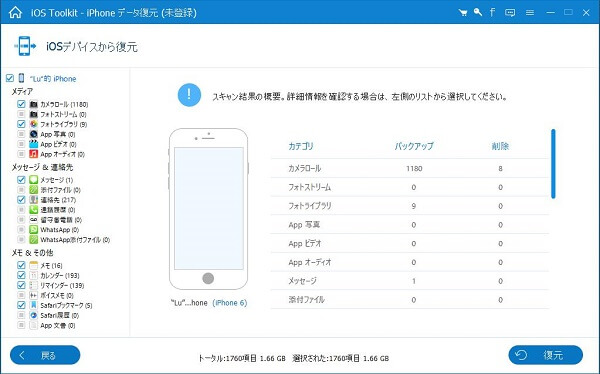Click the blue exclamation info icon

(189, 95)
